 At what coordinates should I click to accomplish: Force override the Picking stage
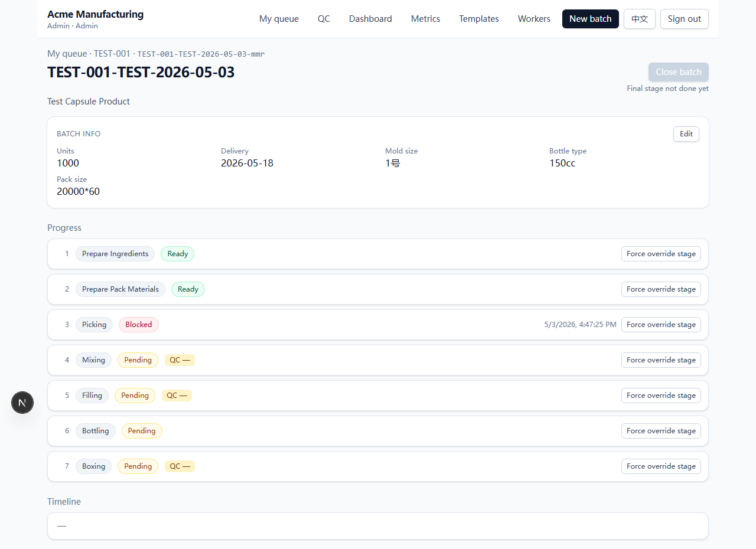(x=661, y=325)
